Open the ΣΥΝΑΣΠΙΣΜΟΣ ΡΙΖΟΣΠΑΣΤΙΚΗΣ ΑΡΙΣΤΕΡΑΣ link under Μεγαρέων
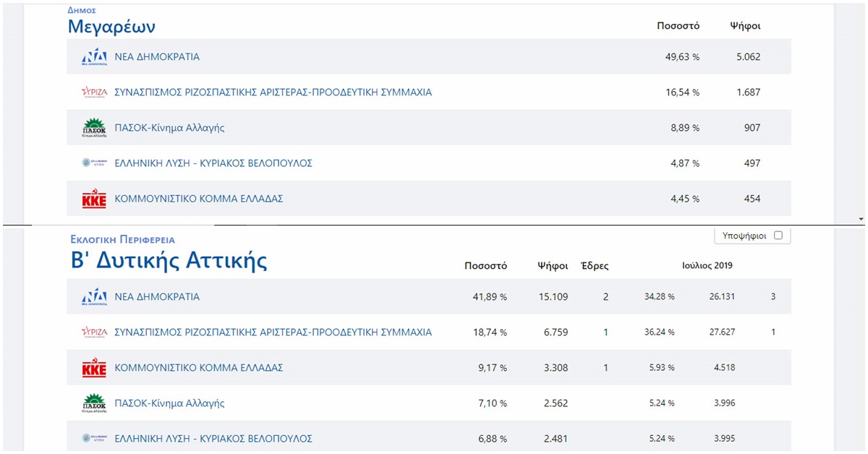Screen dimensions: 868x454 (x=273, y=93)
